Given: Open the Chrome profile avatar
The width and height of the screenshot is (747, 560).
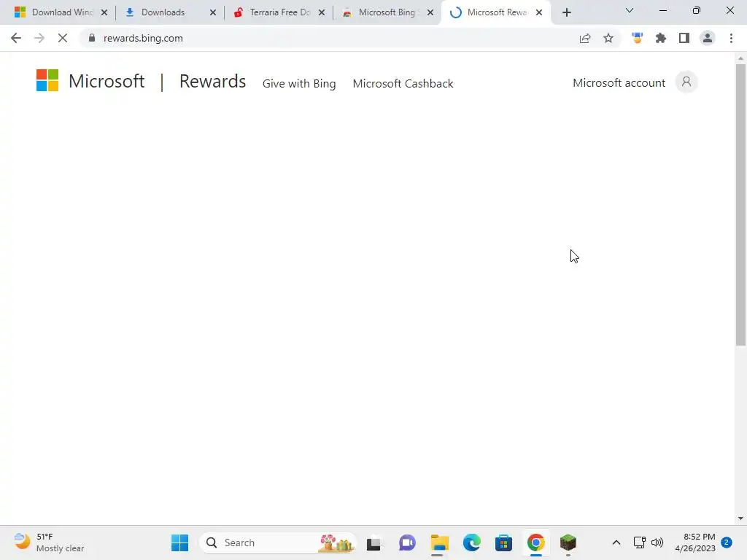Looking at the screenshot, I should pyautogui.click(x=708, y=38).
